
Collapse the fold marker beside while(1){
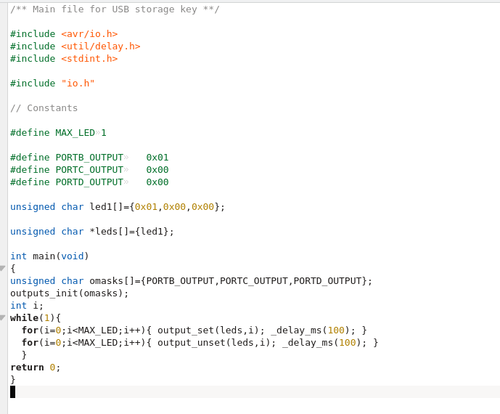[3, 317]
